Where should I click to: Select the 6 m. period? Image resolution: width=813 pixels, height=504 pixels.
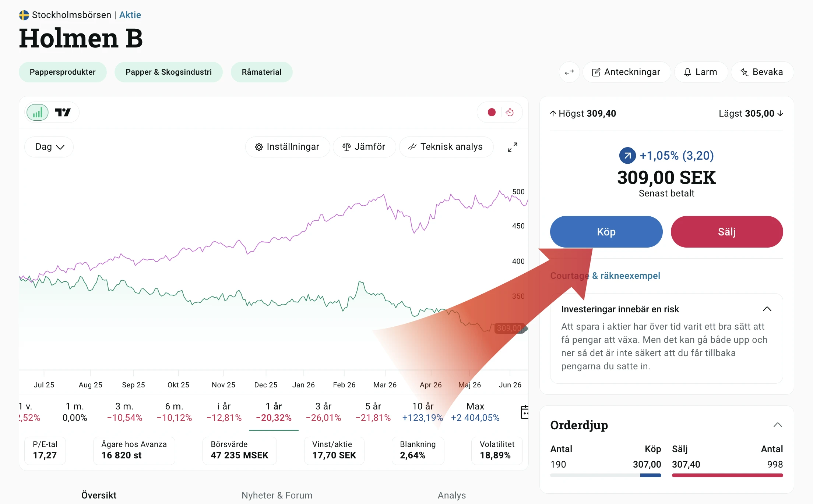pyautogui.click(x=174, y=412)
